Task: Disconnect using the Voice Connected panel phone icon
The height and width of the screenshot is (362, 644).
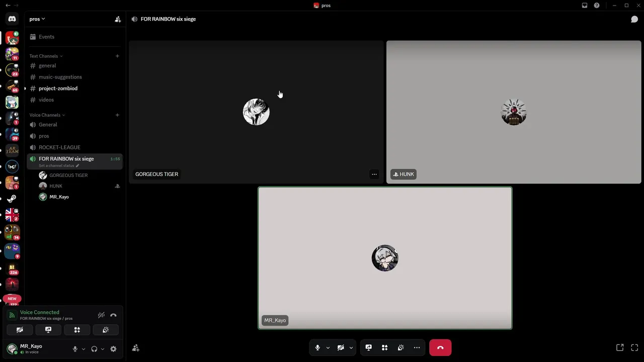Action: tap(113, 315)
